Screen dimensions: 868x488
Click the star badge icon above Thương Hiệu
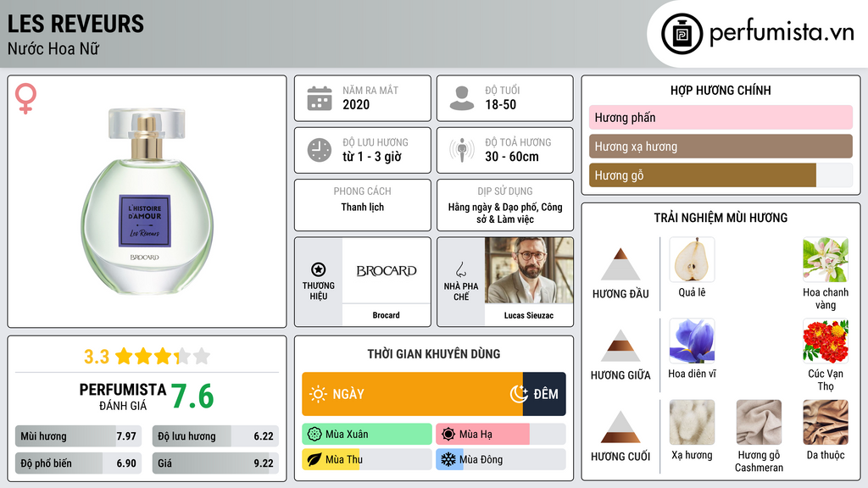tap(319, 269)
